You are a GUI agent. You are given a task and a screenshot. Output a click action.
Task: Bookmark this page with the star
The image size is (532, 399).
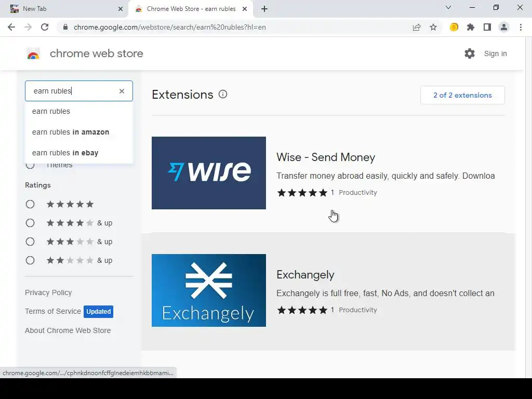[433, 27]
